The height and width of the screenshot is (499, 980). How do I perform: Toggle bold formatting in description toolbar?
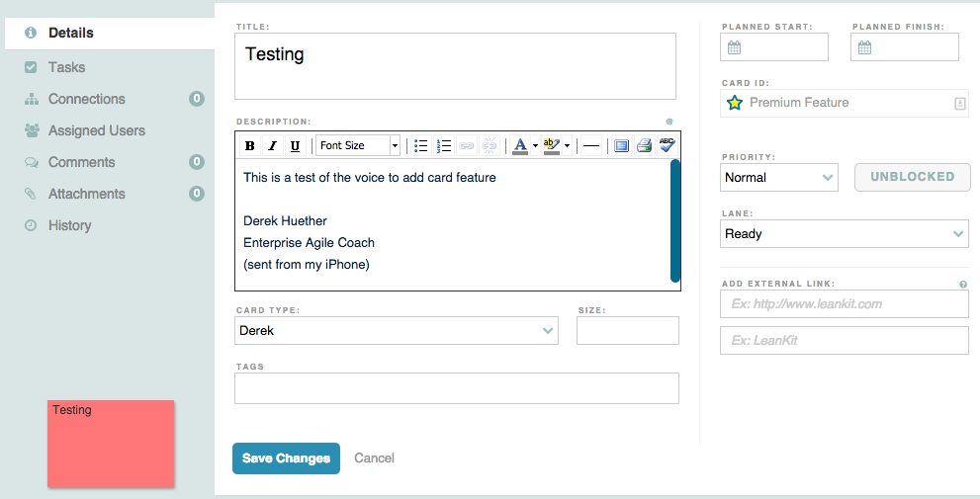[249, 145]
